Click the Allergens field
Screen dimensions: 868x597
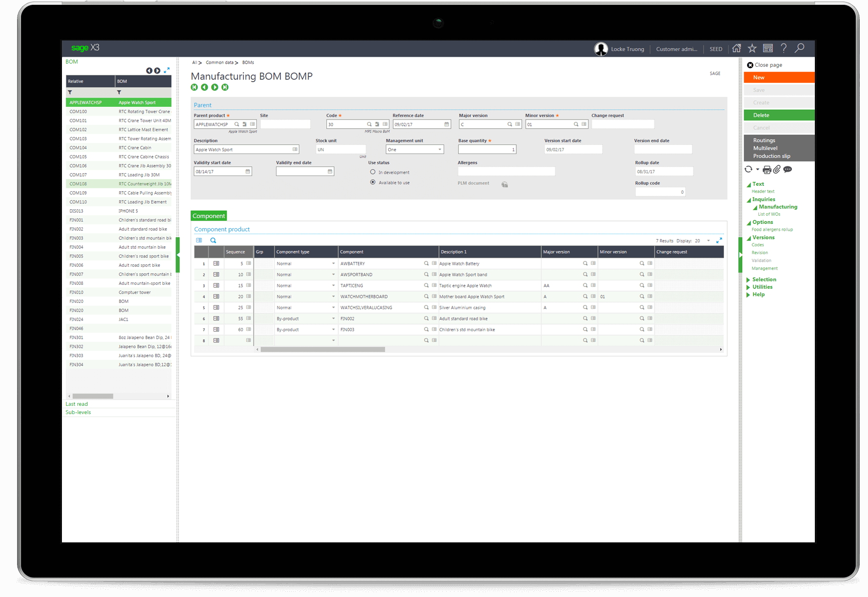(506, 171)
